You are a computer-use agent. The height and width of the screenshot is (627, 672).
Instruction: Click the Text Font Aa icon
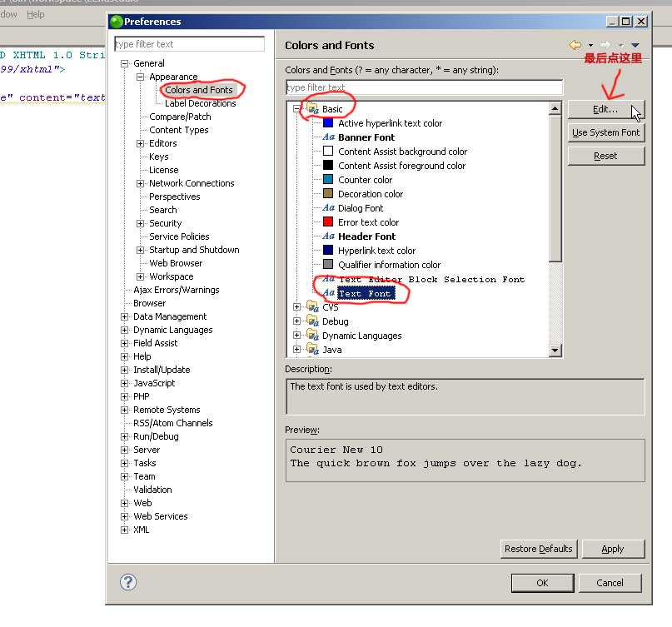click(329, 293)
